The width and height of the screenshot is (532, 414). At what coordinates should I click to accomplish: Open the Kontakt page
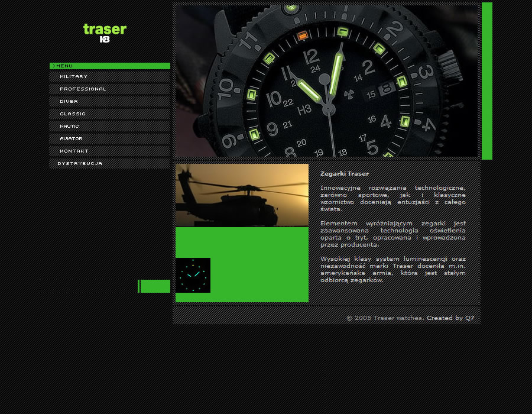point(109,151)
